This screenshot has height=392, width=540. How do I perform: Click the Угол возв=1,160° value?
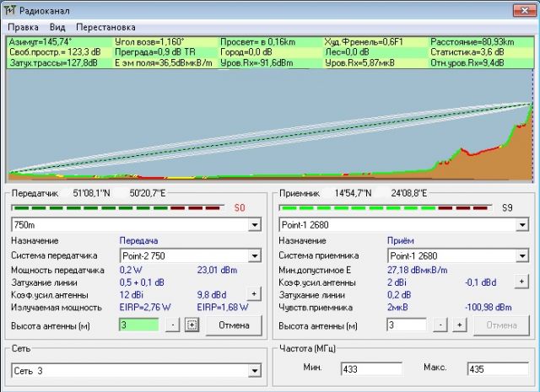click(x=149, y=42)
